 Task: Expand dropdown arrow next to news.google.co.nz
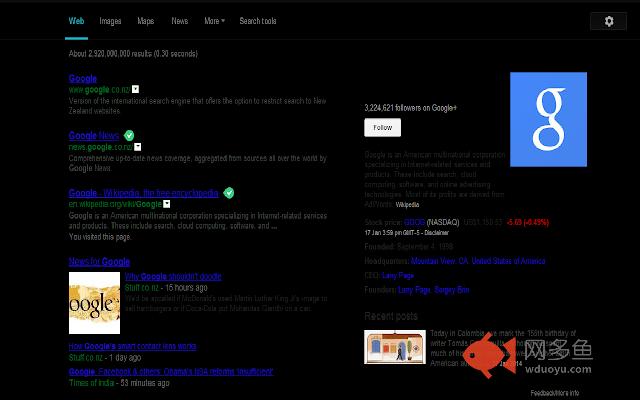coord(138,147)
